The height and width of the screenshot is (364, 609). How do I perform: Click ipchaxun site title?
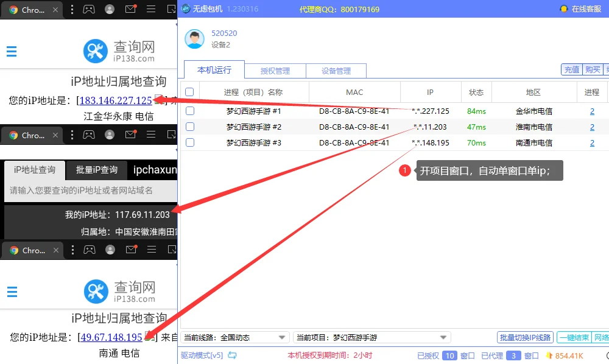pos(155,170)
